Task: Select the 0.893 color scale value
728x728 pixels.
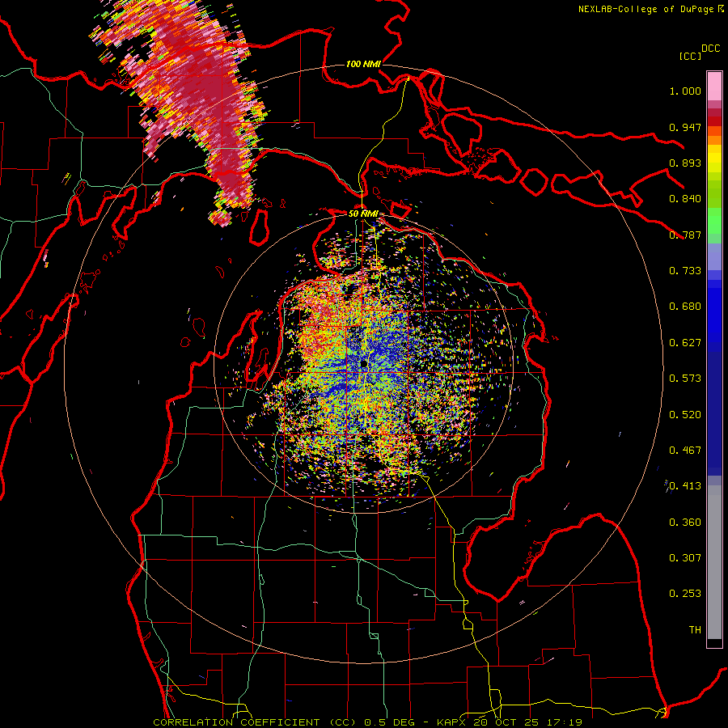Action: coord(685,163)
